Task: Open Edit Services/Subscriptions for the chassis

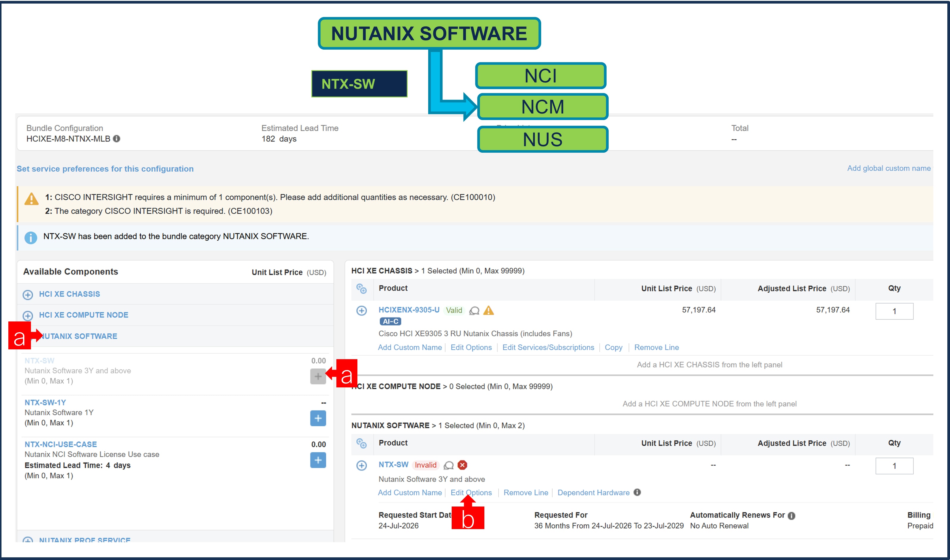Action: pos(548,347)
